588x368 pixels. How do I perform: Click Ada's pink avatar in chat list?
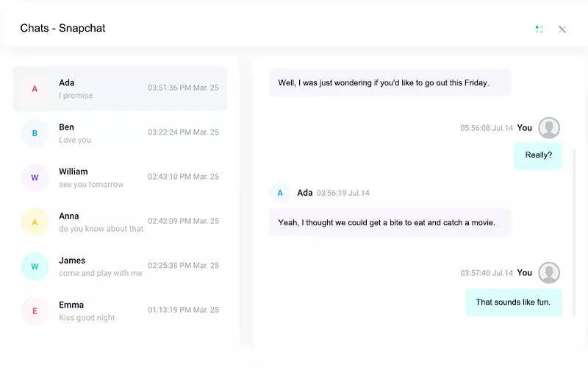(x=35, y=89)
